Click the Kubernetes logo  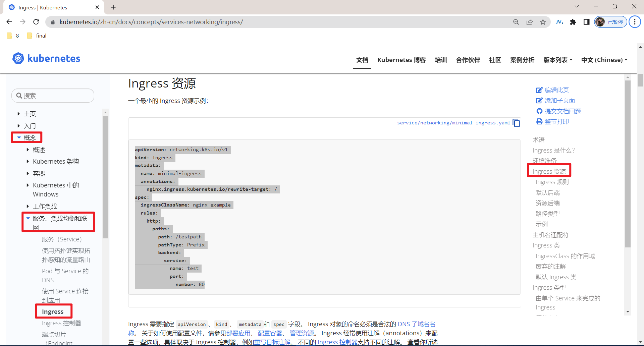tap(46, 58)
